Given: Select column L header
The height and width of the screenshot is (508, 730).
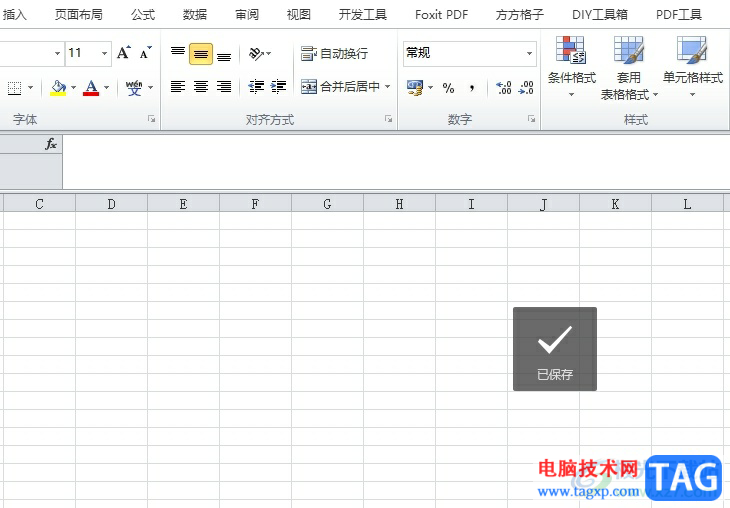Looking at the screenshot, I should click(687, 204).
